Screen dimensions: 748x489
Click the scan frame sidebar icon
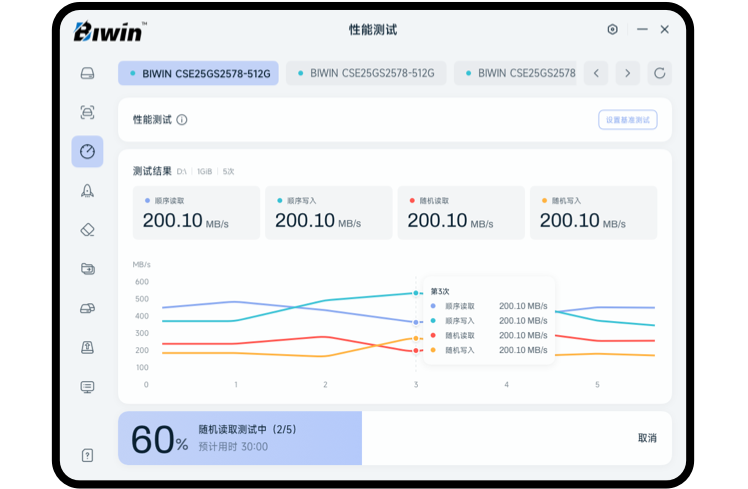(87, 112)
